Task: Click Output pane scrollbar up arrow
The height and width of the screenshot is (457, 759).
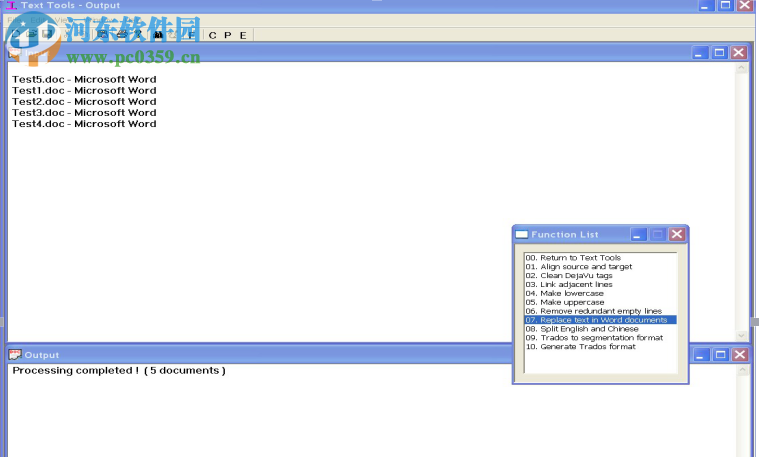Action: tap(742, 370)
